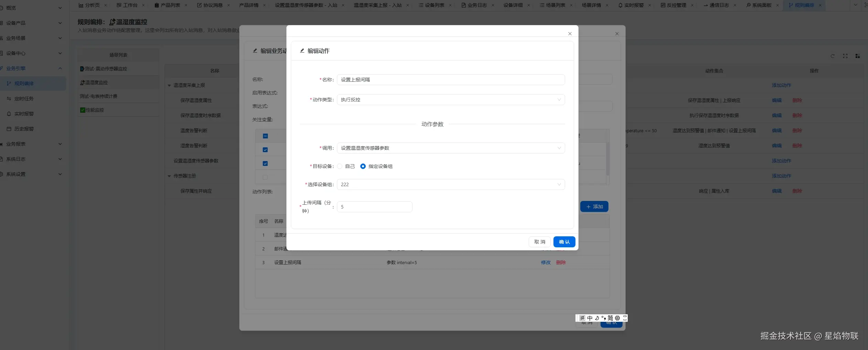Click the 测试-震动传感器监控 scene icon

point(82,69)
